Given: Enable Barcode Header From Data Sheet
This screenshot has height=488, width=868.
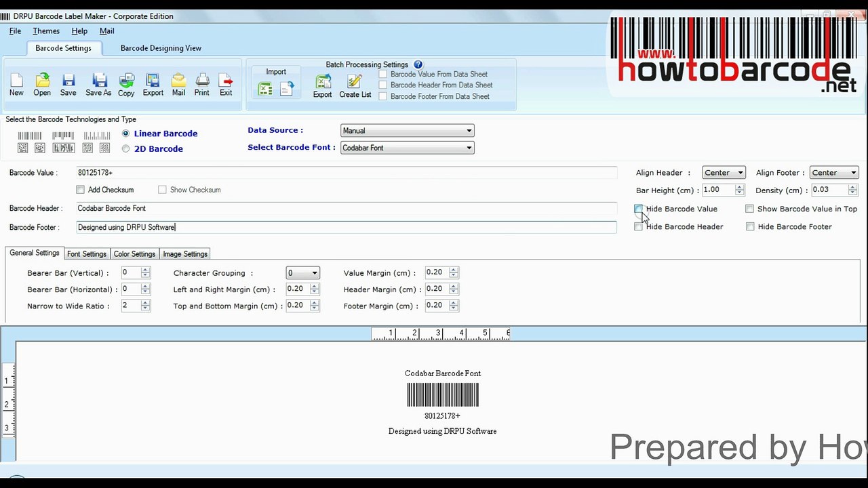Looking at the screenshot, I should point(383,85).
